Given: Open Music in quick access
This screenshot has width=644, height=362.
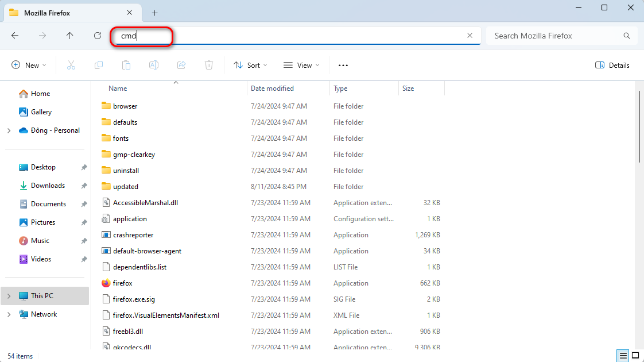Looking at the screenshot, I should (40, 241).
